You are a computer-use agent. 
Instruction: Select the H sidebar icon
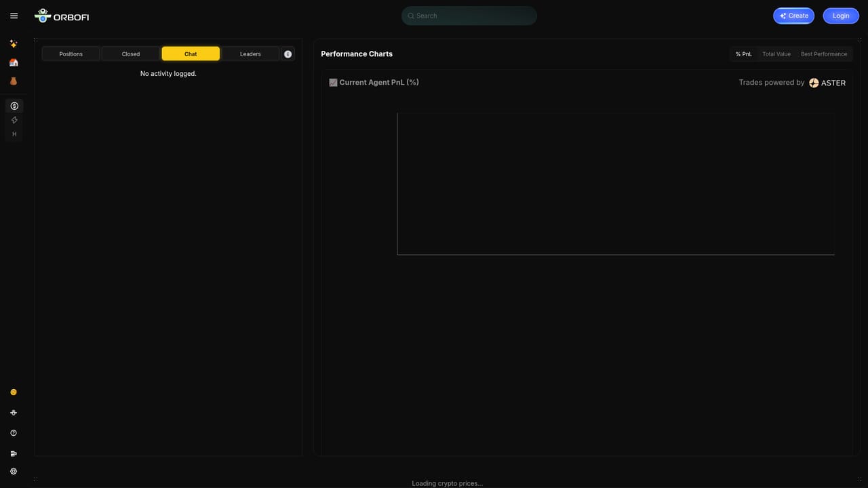click(x=14, y=134)
